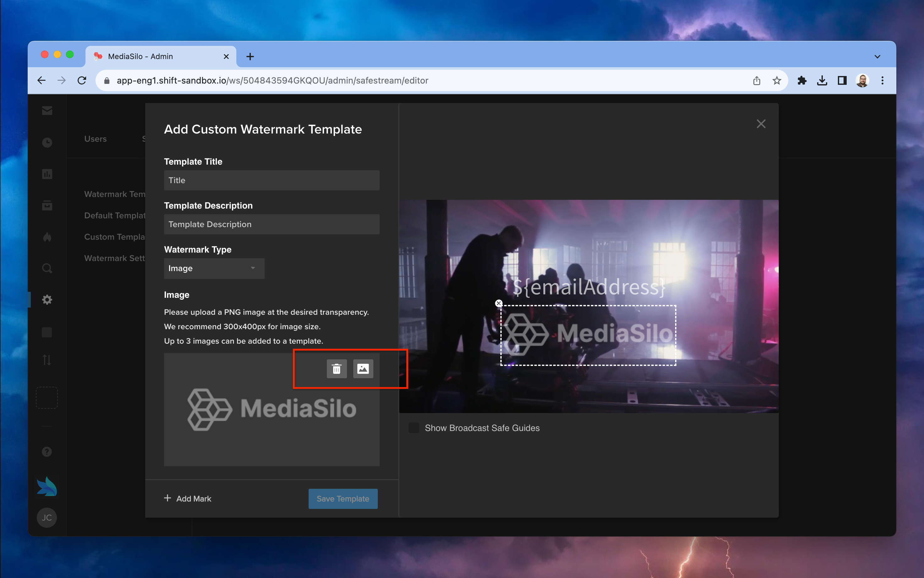Expand the tab search chevron
The height and width of the screenshot is (578, 924).
(877, 57)
